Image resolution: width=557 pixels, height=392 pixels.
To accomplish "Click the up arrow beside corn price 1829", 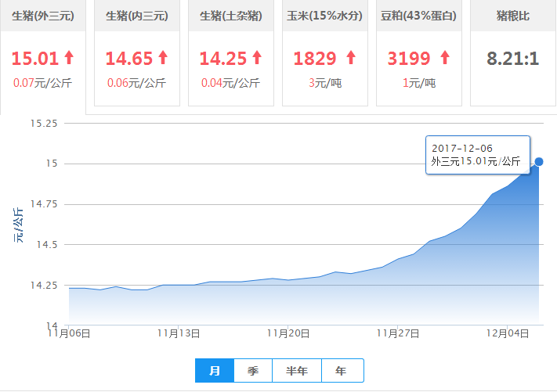I will pos(351,57).
